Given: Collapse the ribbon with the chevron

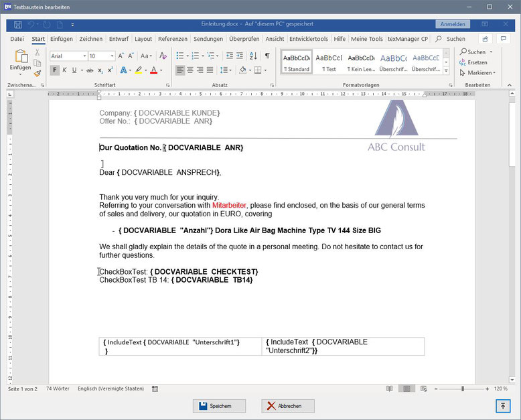Looking at the screenshot, I should click(x=510, y=85).
